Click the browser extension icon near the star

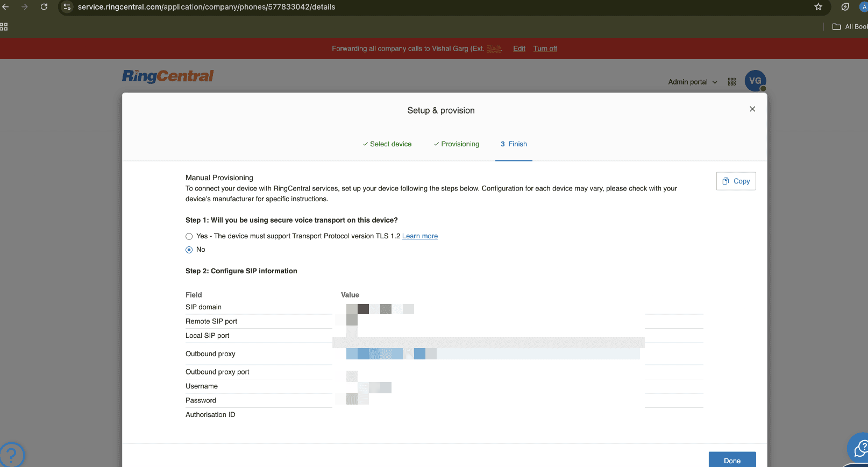tap(845, 7)
